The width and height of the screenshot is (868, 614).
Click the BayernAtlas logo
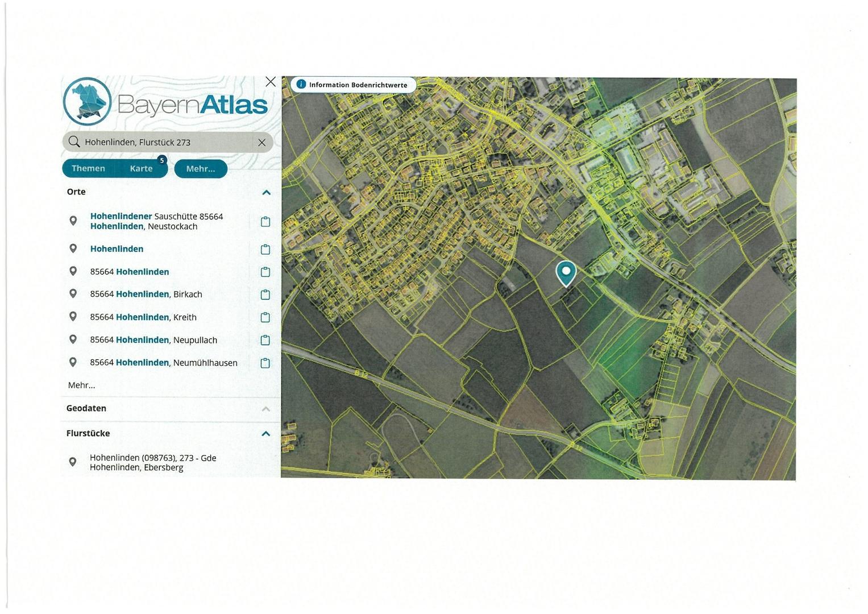(x=165, y=102)
